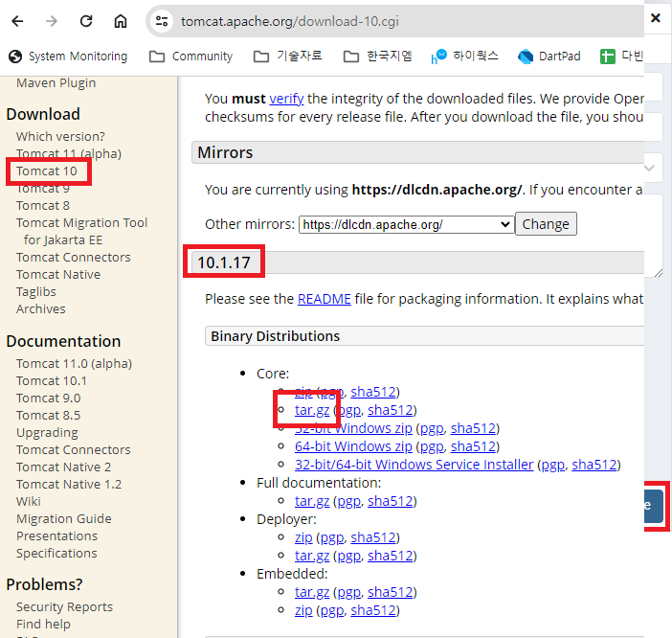Open the README link

(324, 299)
